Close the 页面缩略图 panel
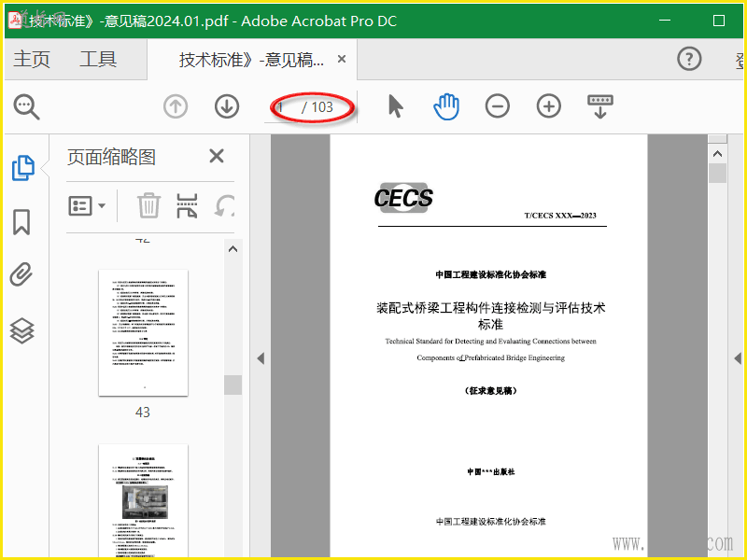Screen dimensions: 747x560 click(x=217, y=156)
